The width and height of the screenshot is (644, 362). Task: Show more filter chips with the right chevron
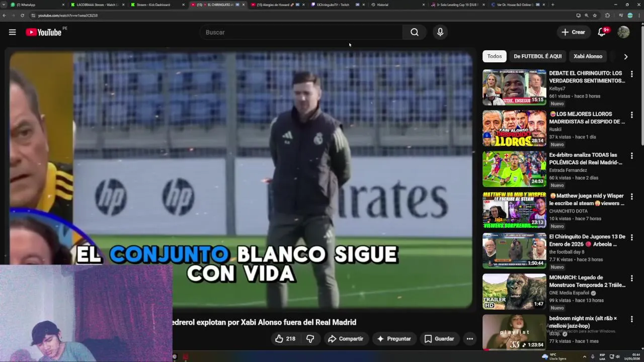625,56
